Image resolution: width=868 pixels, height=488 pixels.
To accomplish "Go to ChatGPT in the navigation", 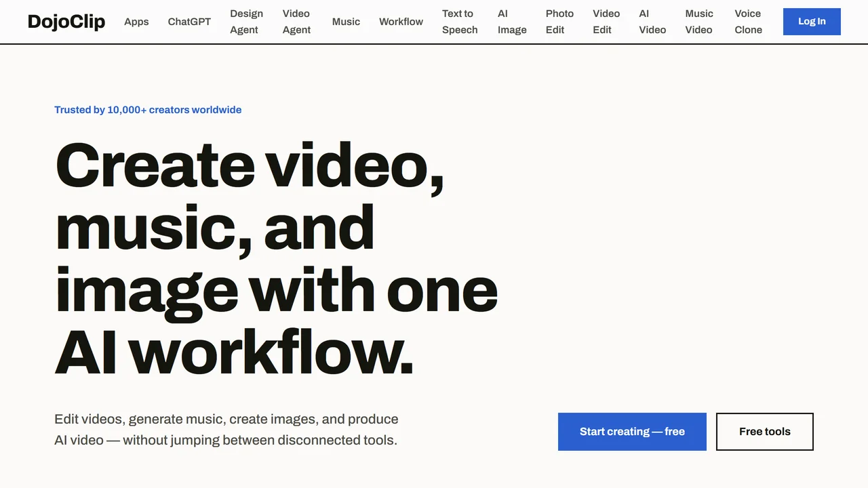I will tap(189, 22).
